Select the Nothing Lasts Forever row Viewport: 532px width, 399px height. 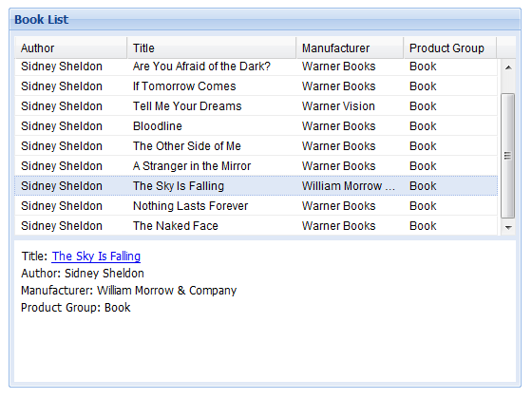pyautogui.click(x=256, y=206)
